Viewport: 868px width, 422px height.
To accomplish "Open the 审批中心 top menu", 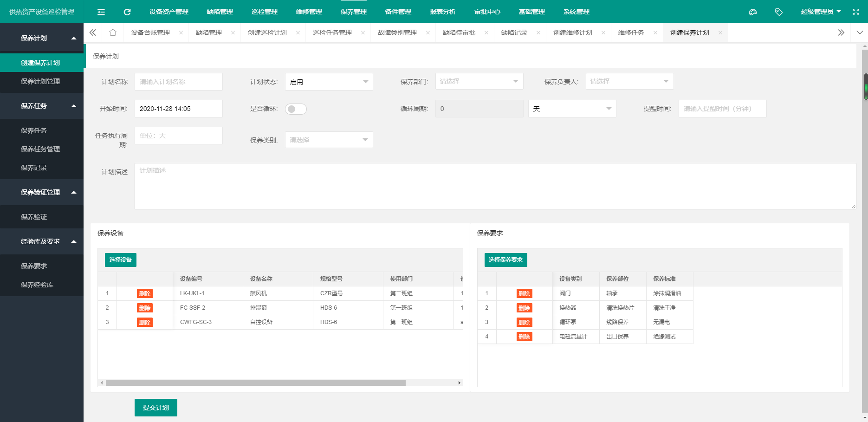I will coord(487,12).
